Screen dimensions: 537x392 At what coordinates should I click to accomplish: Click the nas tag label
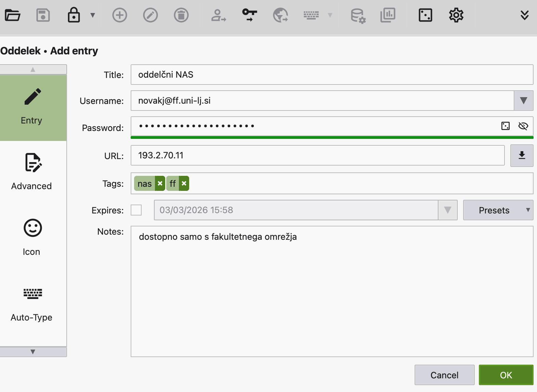(x=145, y=183)
